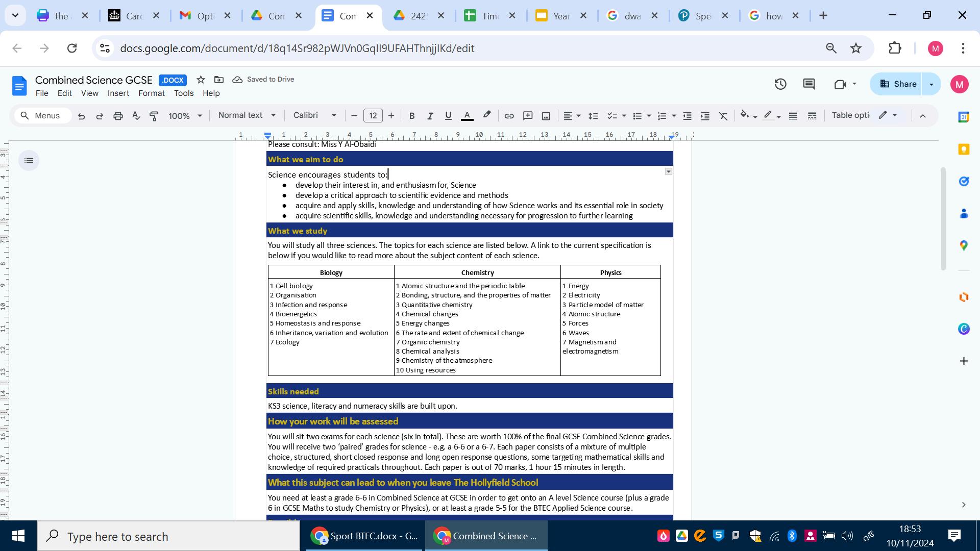The height and width of the screenshot is (551, 980).
Task: Open the Insert menu
Action: (x=118, y=93)
